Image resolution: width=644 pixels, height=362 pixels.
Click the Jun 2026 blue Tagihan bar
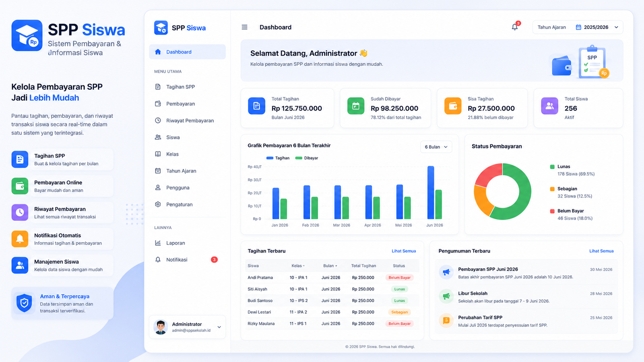pos(431,193)
